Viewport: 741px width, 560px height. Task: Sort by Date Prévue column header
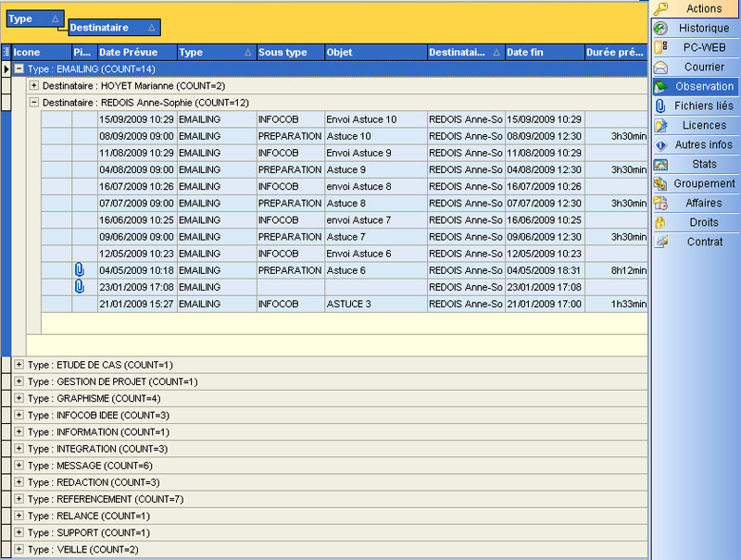click(129, 53)
